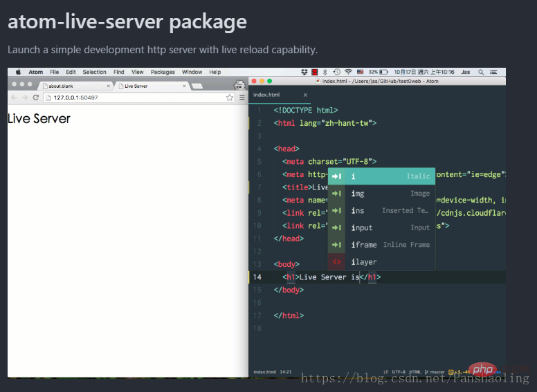This screenshot has width=537, height=392.
Task: Click the snippet arrow icon beside input
Action: tap(336, 227)
